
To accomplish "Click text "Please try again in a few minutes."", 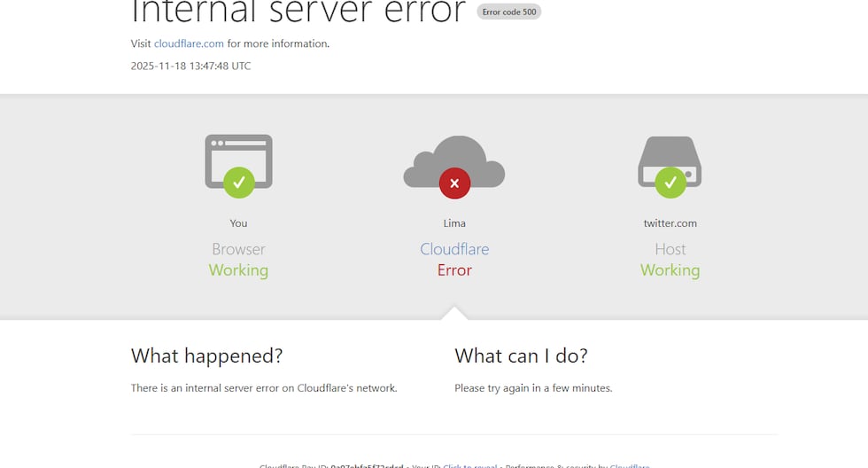I will tap(533, 388).
